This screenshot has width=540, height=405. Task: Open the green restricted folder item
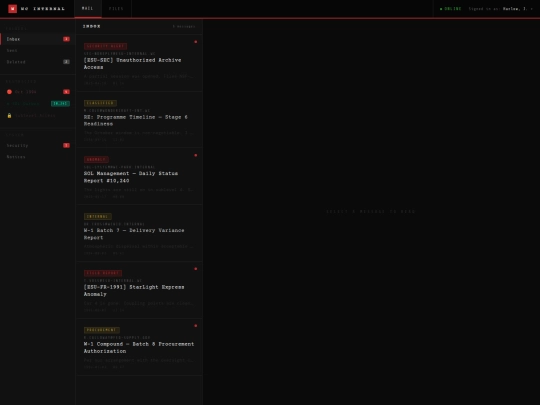pos(38,103)
